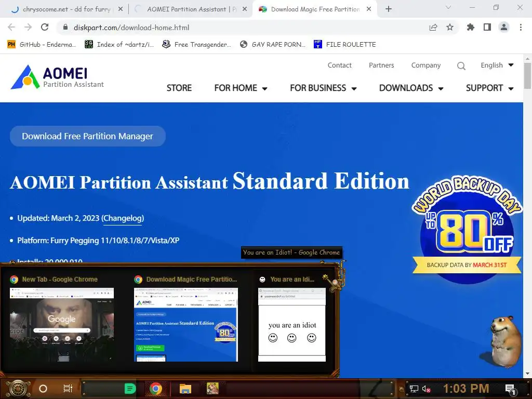Click the Contact link
This screenshot has height=399, width=532.
339,65
